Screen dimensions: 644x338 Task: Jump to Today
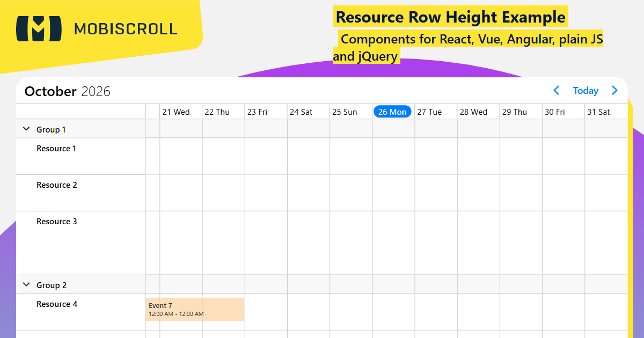tap(586, 91)
